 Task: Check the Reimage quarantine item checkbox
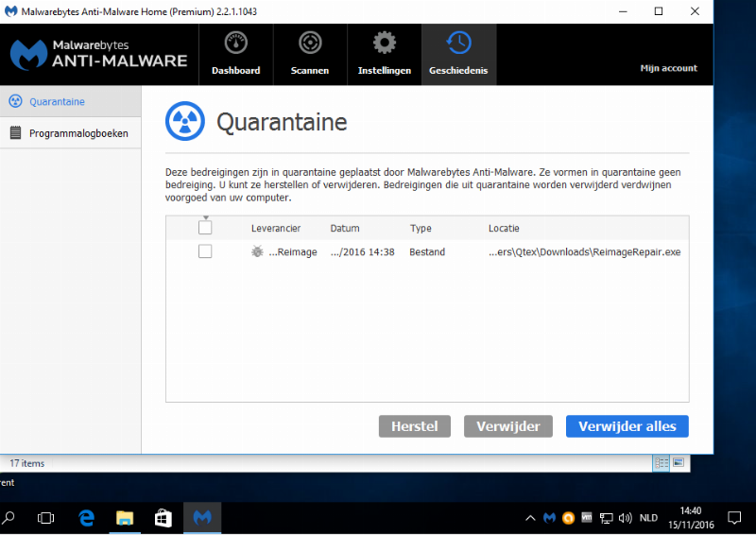tap(205, 251)
